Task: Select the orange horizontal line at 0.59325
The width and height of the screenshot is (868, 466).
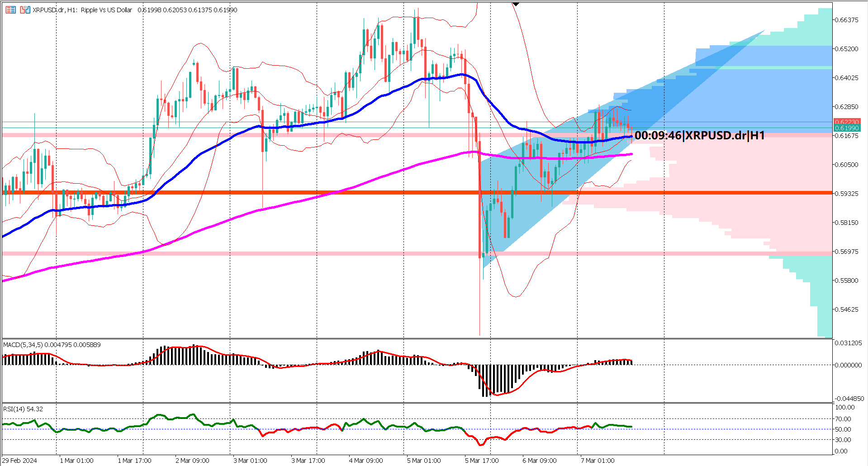Action: point(317,193)
